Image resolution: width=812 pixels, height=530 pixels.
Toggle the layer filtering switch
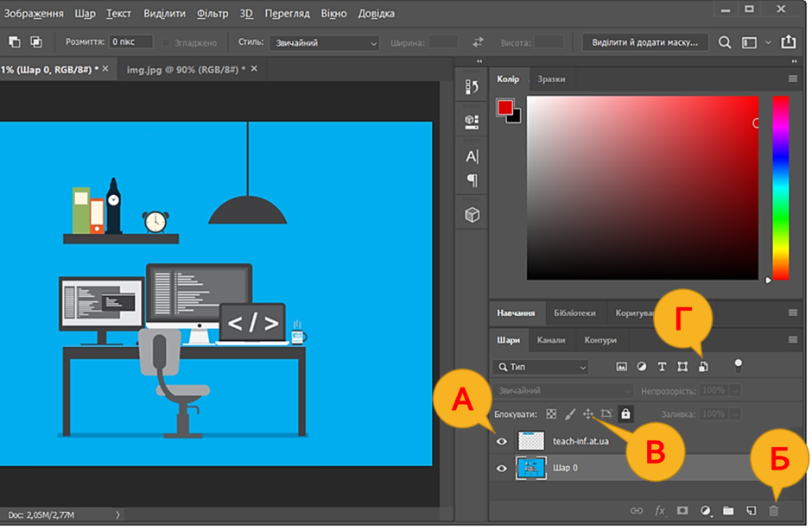tap(738, 365)
